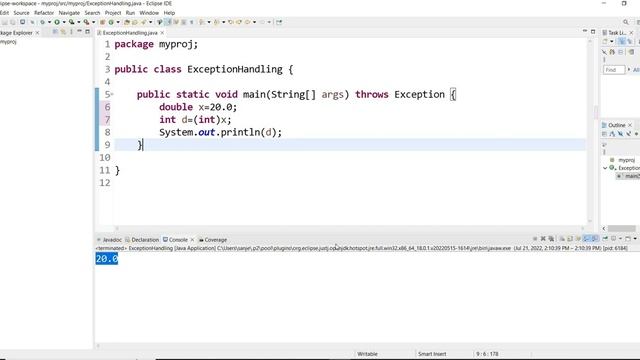This screenshot has height=360, width=640.
Task: Maximize the editor area
Action: (593, 31)
